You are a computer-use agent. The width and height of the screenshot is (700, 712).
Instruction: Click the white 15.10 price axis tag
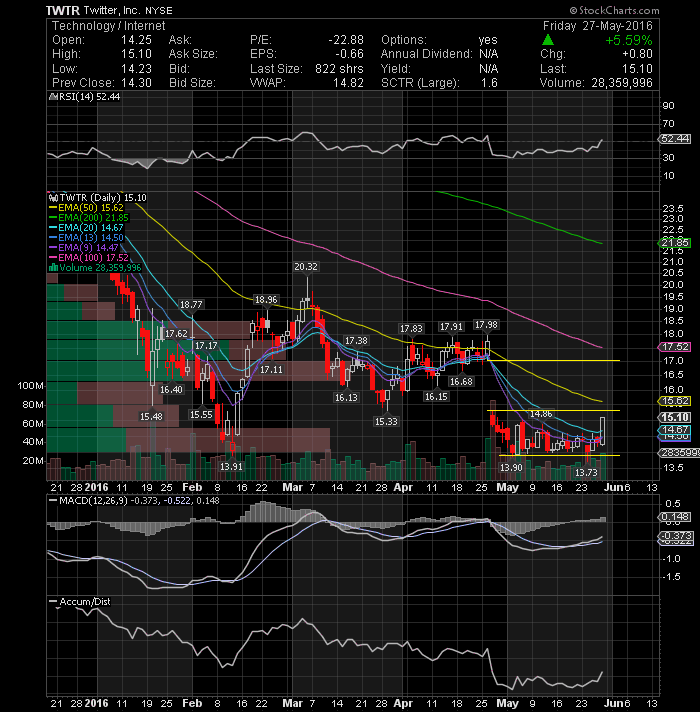(x=675, y=417)
